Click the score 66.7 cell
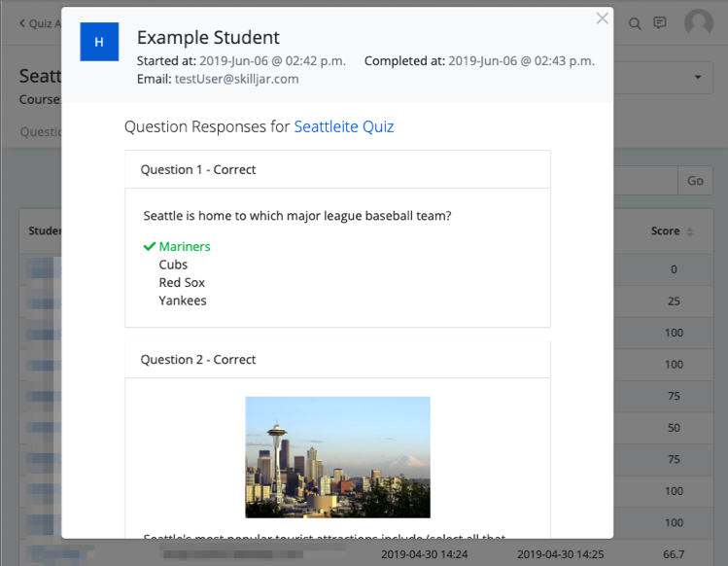Viewport: 728px width, 566px height. coord(674,554)
